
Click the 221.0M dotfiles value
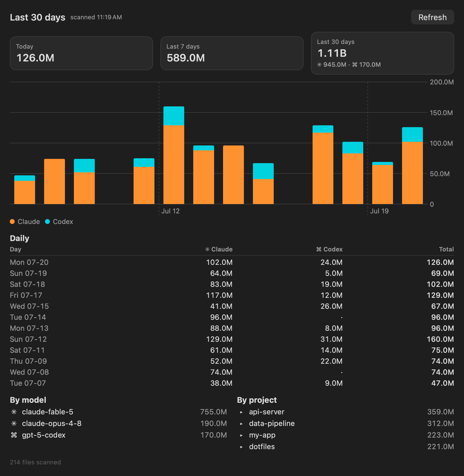click(441, 447)
